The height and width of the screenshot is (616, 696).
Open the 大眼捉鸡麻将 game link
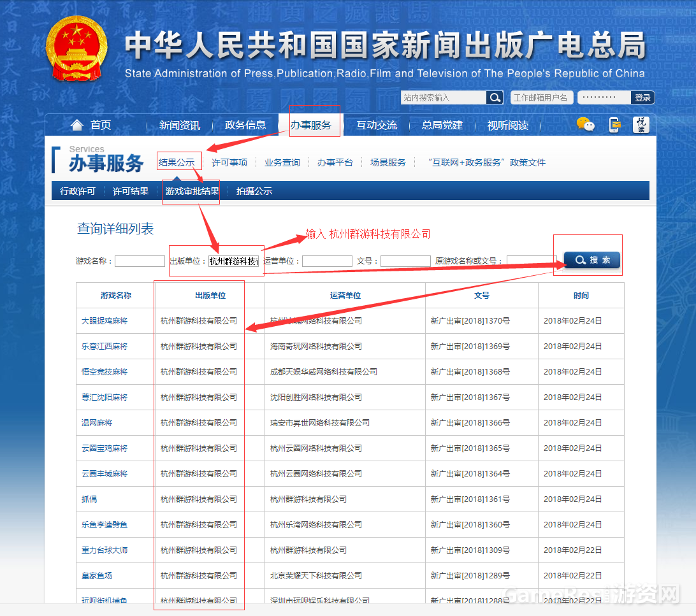105,320
